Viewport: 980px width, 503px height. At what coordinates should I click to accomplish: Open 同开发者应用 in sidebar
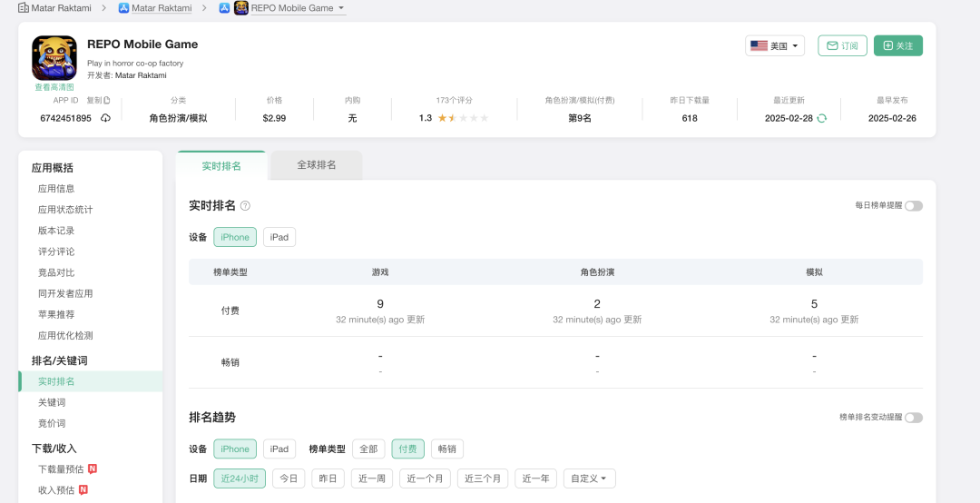pyautogui.click(x=65, y=293)
